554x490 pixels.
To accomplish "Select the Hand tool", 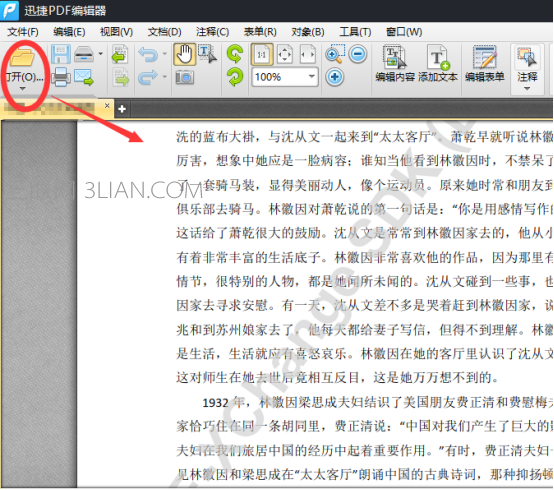I will pyautogui.click(x=184, y=55).
